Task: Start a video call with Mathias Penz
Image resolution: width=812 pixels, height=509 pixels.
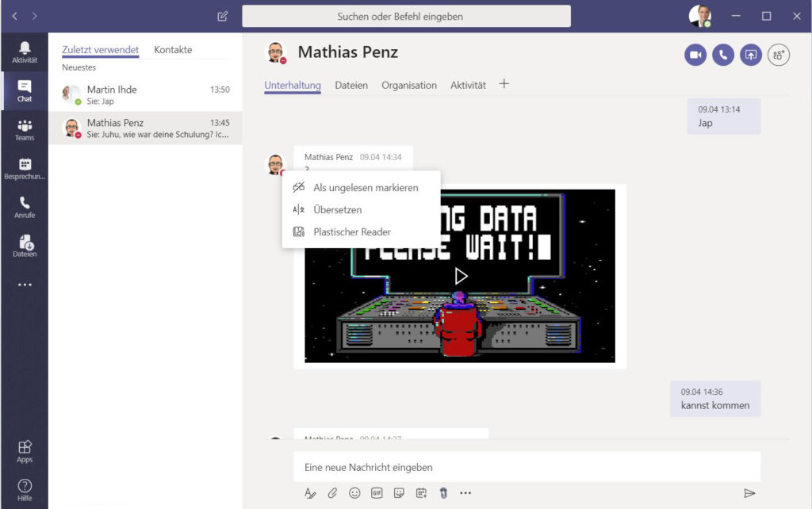Action: [x=695, y=55]
